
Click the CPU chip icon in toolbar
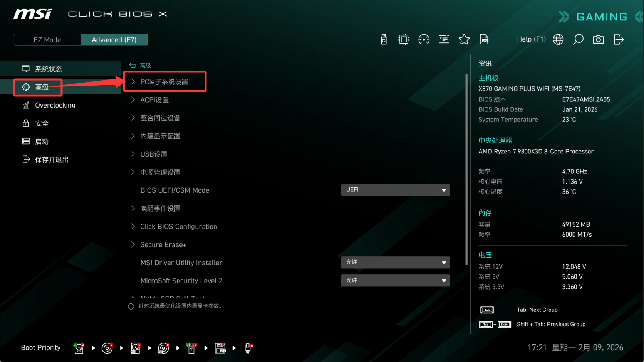pyautogui.click(x=404, y=39)
